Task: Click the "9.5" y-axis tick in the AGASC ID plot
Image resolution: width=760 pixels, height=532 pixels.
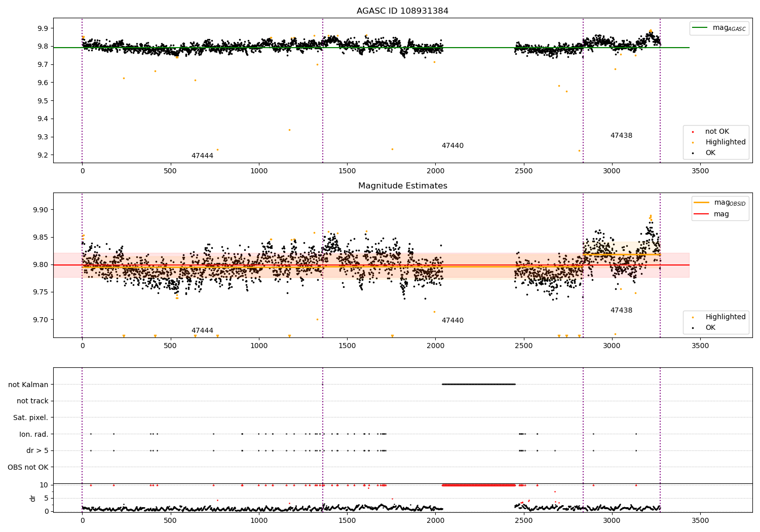Action: [43, 101]
